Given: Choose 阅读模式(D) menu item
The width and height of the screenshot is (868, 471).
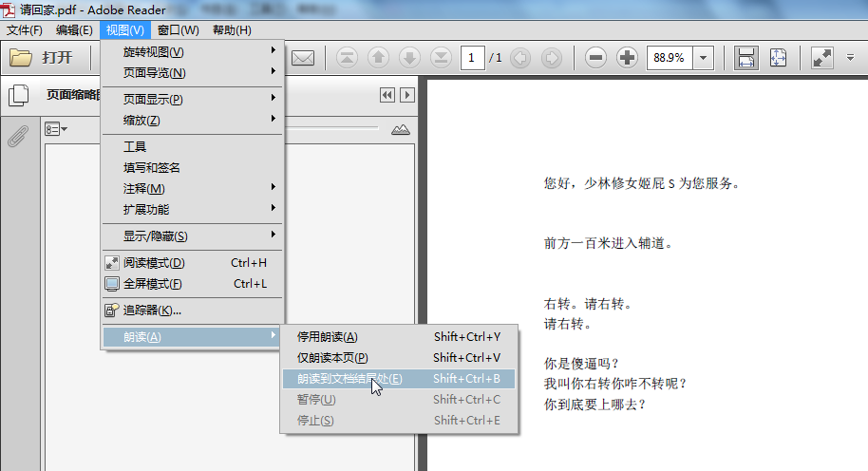Looking at the screenshot, I should tap(192, 263).
